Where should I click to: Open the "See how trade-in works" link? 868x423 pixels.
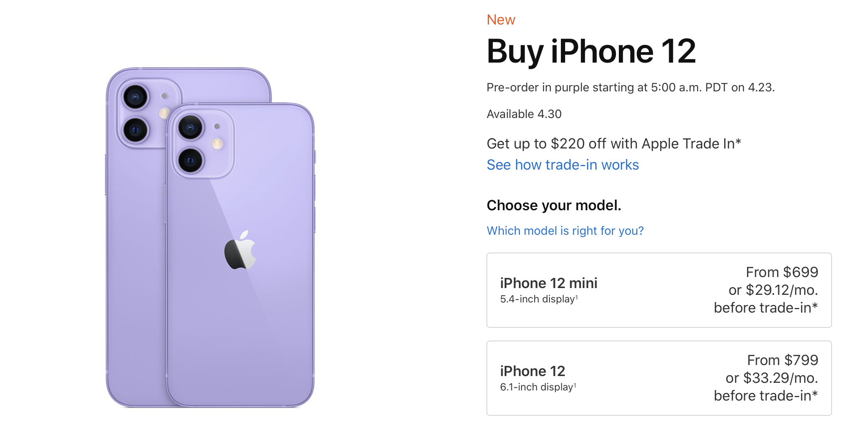click(x=563, y=165)
